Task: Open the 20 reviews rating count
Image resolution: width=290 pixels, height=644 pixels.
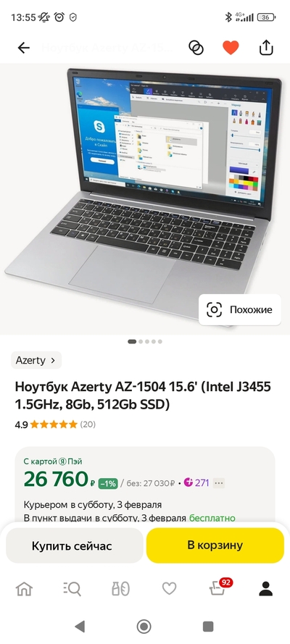Action: pyautogui.click(x=88, y=425)
